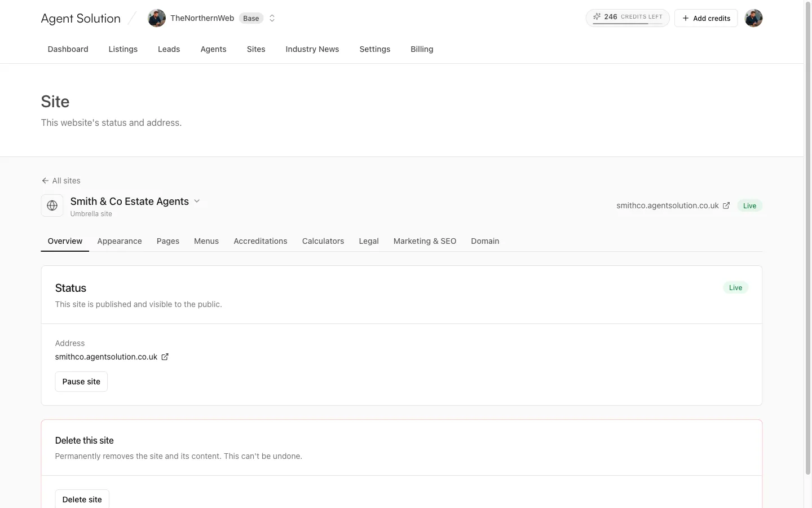Open the Leads navigation item
812x508 pixels.
[x=169, y=49]
